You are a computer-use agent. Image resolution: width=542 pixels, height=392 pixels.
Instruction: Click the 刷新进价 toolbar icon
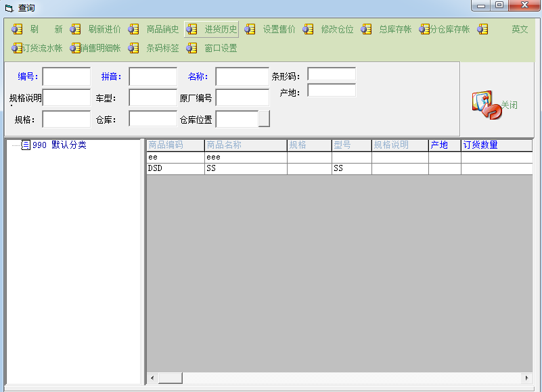click(75, 29)
